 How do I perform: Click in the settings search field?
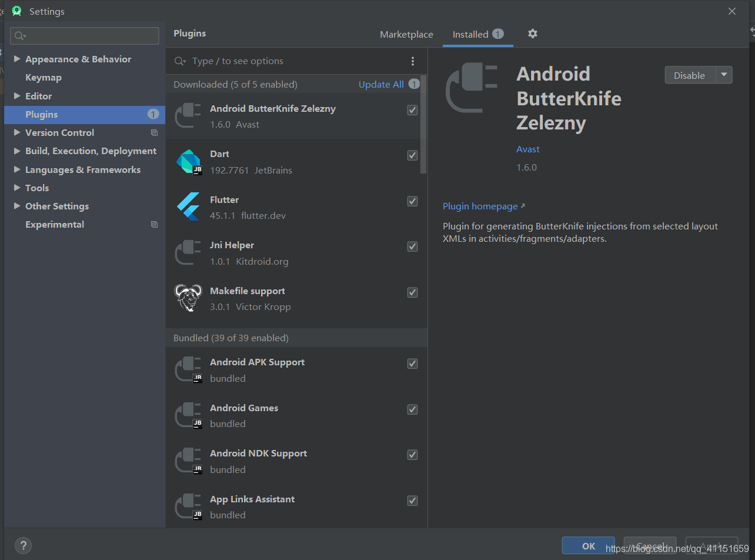point(85,36)
